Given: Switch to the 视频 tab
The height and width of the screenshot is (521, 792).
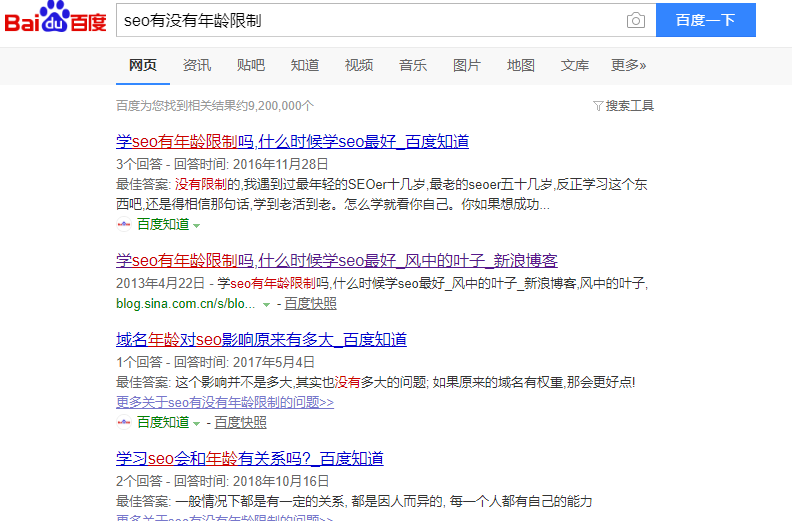Looking at the screenshot, I should click(x=359, y=65).
